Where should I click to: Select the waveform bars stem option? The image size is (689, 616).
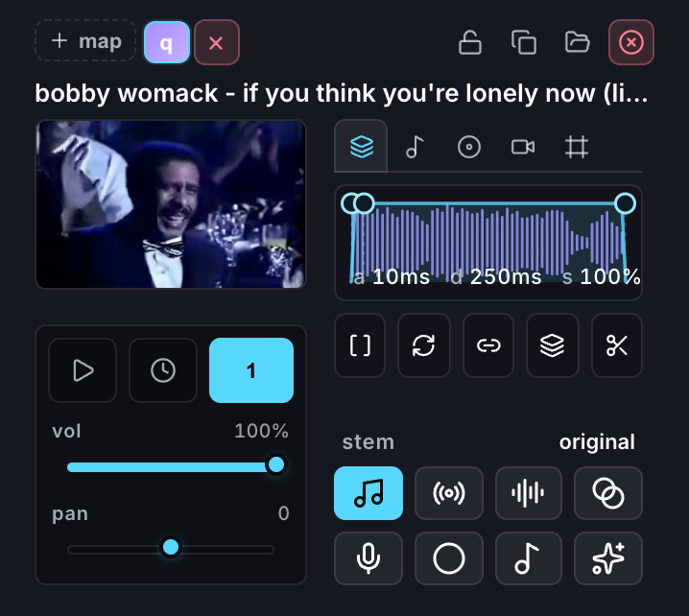(528, 493)
